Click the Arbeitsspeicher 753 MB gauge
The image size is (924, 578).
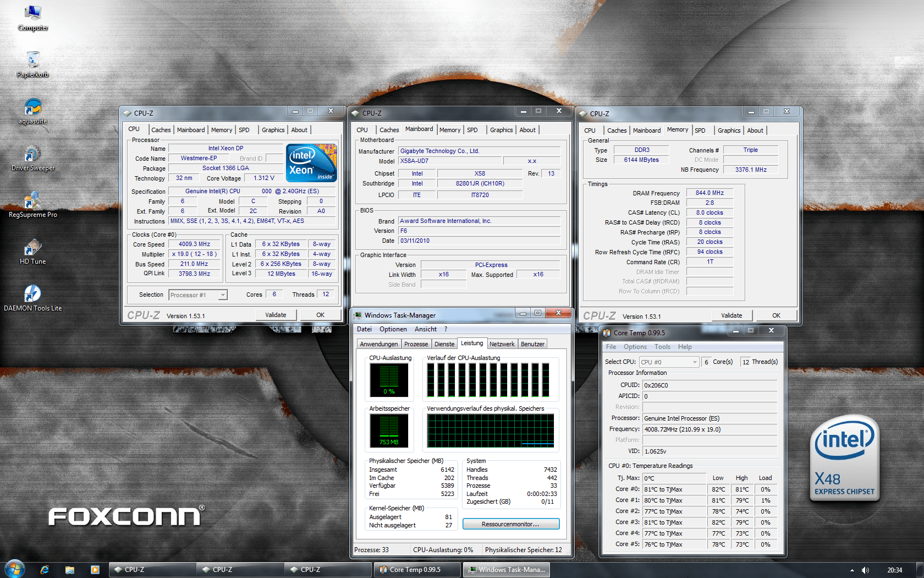coord(389,431)
